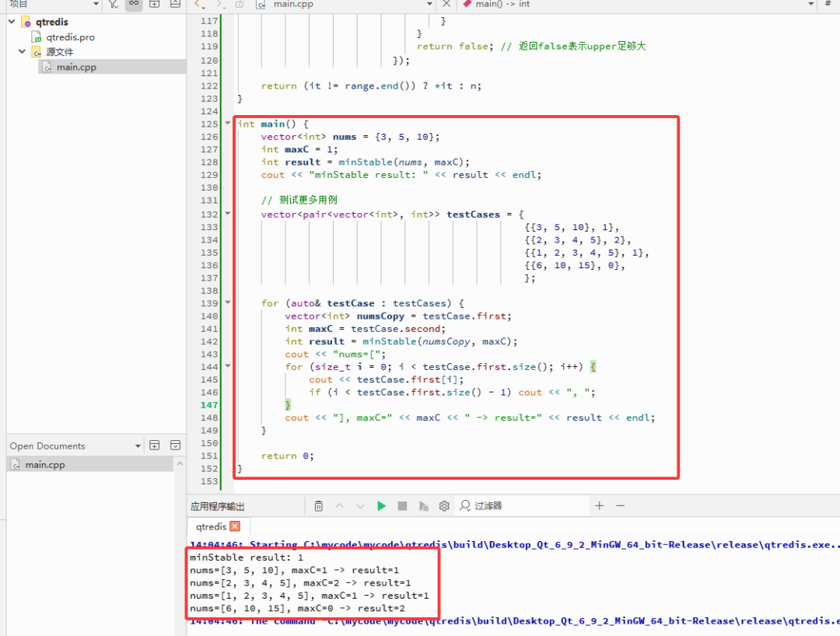Fold the inner for loop at line 144

pyautogui.click(x=228, y=366)
